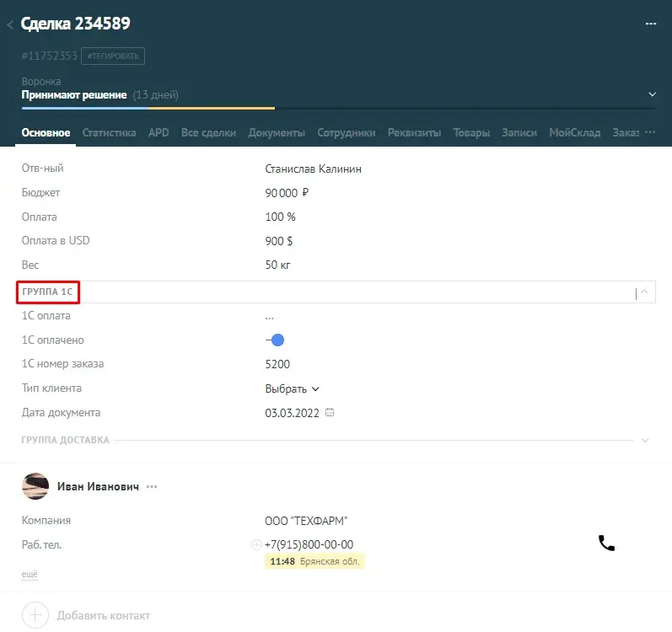The height and width of the screenshot is (632, 672).
Task: Edit the 1С номер заказа value 5200
Action: (x=277, y=364)
